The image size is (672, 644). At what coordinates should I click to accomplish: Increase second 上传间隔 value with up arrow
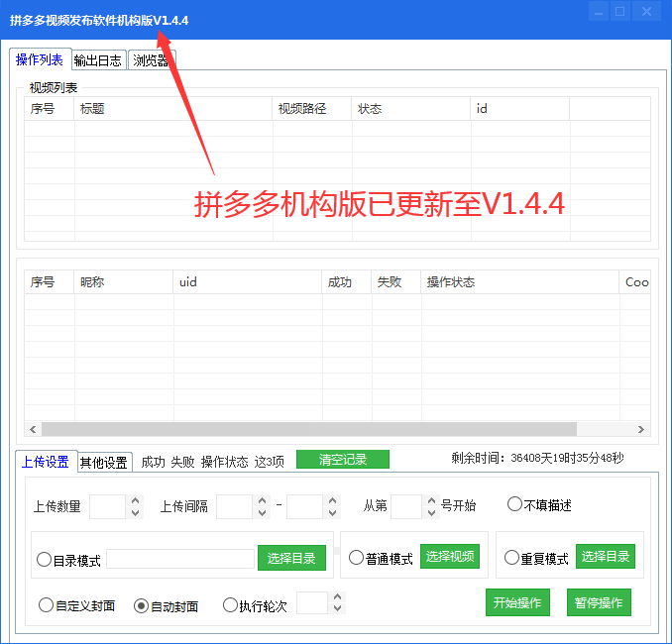[x=332, y=500]
